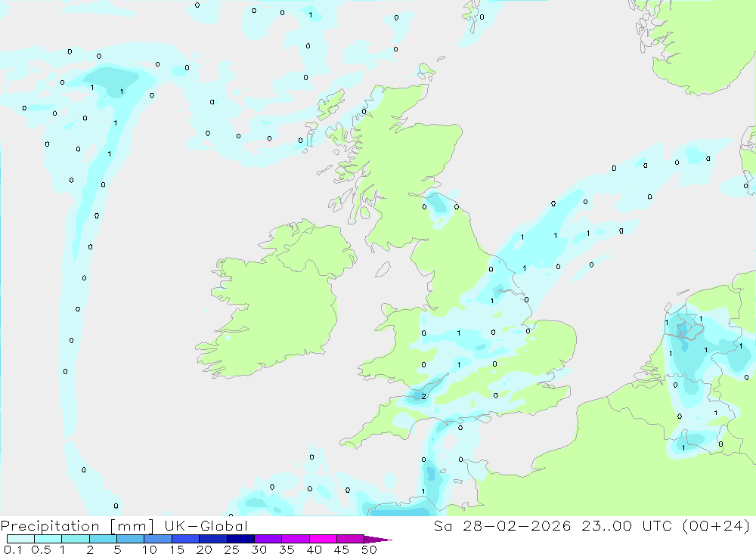Click the legend swatch between 35 and 40
The height and width of the screenshot is (554, 756).
[x=296, y=539]
